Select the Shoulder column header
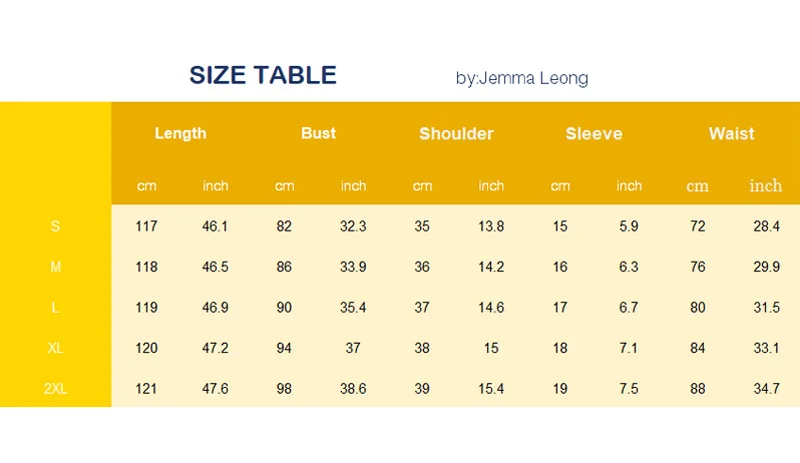The height and width of the screenshot is (463, 800). (456, 134)
